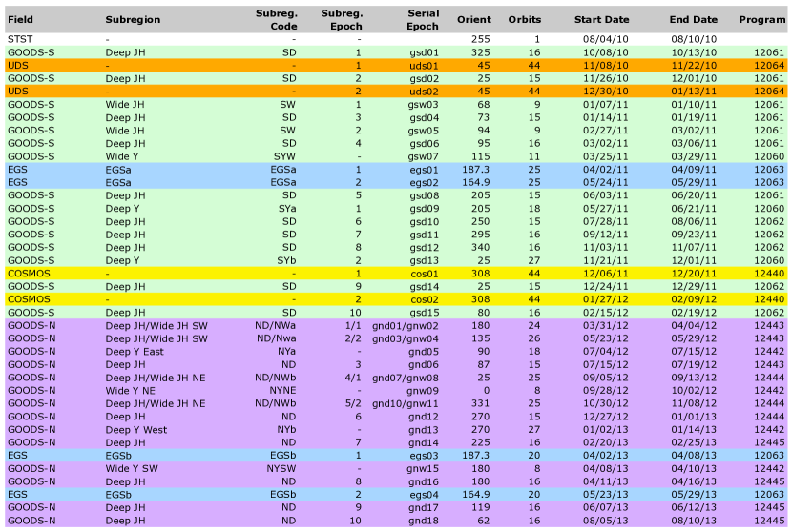
Task: Select serial epoch uds01
Action: point(425,66)
